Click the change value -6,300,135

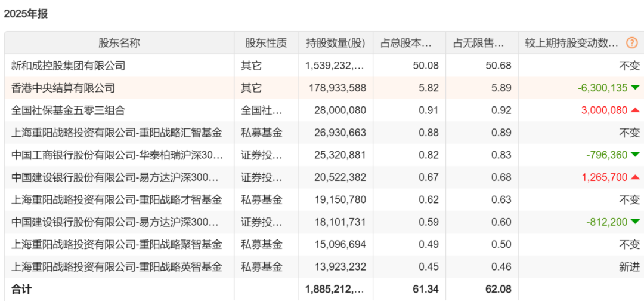tap(602, 88)
